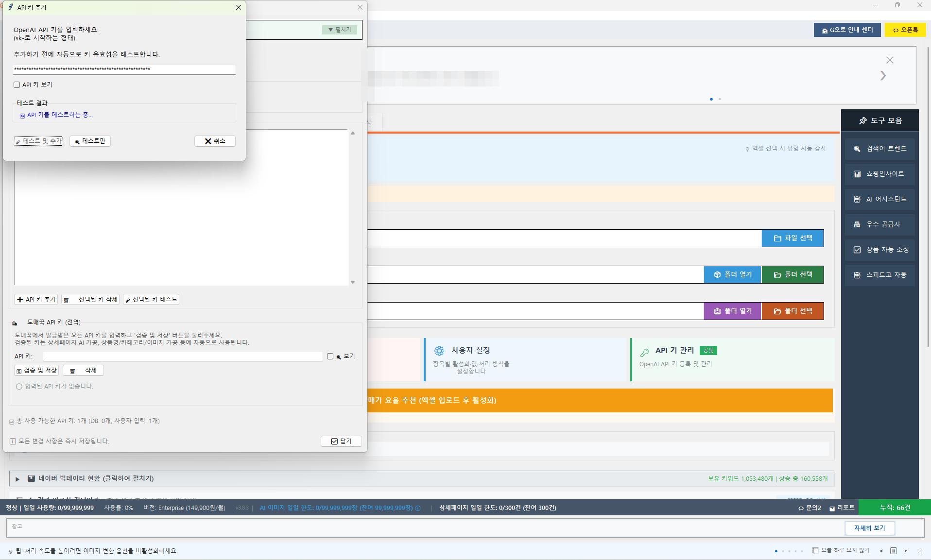Screen dimensions: 931x560
Task: Click the up arrow of the key list scrollbar
Action: (353, 133)
